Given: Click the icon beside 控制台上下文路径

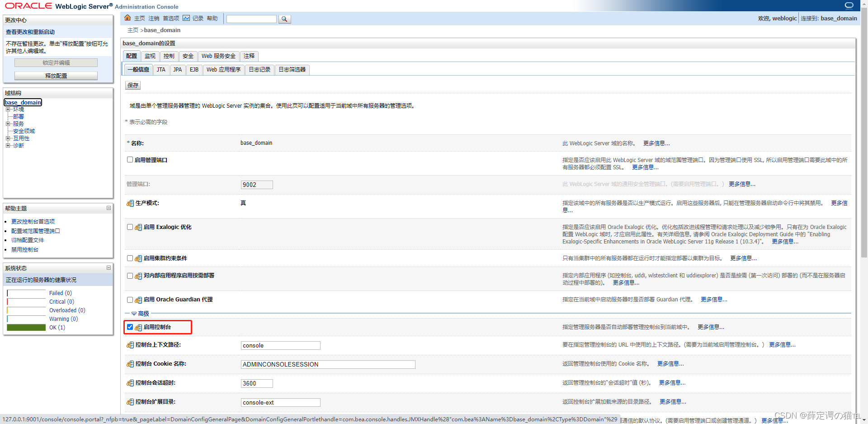Looking at the screenshot, I should 130,345.
